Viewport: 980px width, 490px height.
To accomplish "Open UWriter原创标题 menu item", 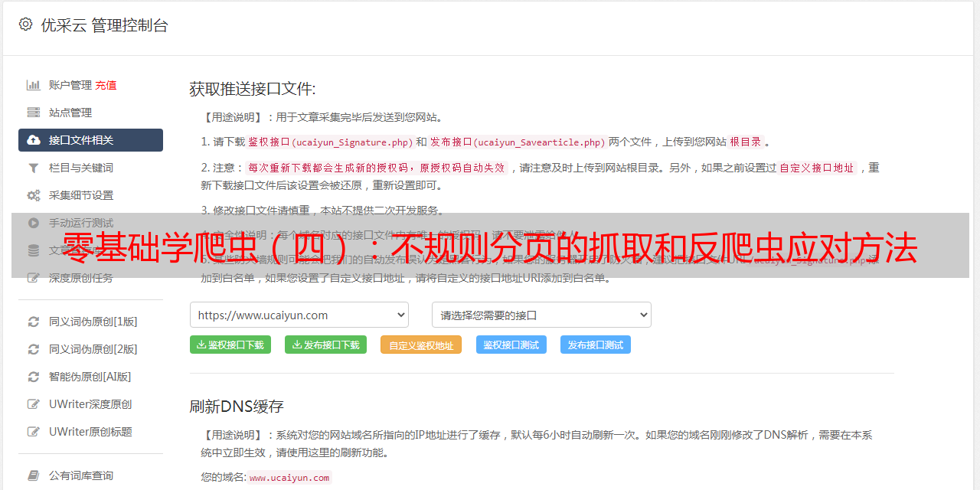I will pos(90,432).
